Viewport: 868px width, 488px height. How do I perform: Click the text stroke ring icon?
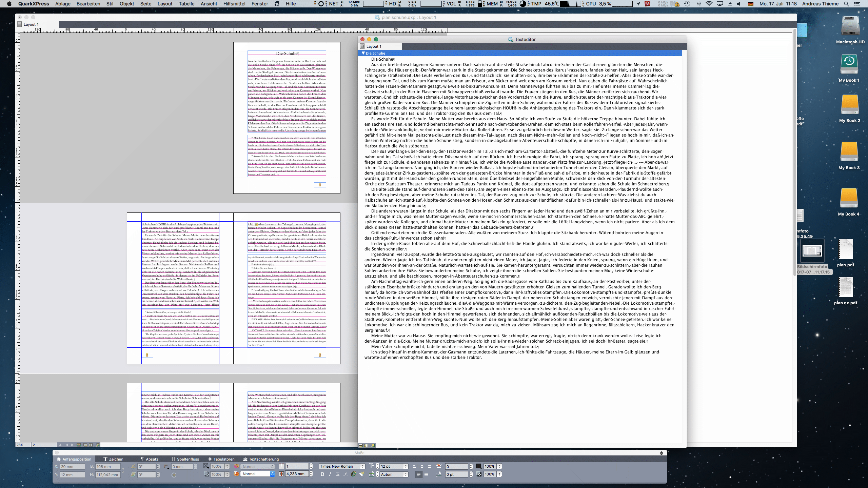(x=353, y=474)
